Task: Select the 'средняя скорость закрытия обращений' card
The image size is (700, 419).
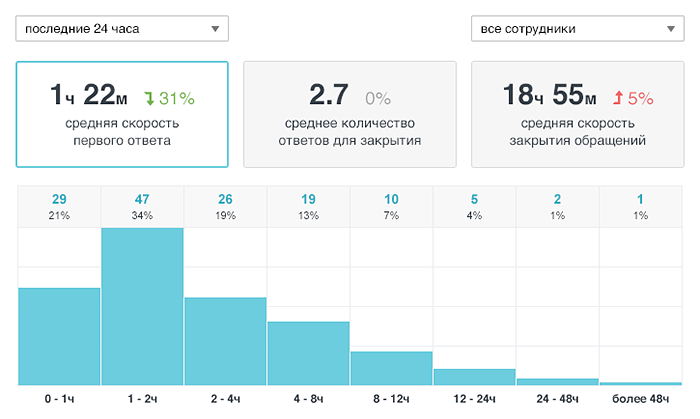Action: tap(577, 115)
